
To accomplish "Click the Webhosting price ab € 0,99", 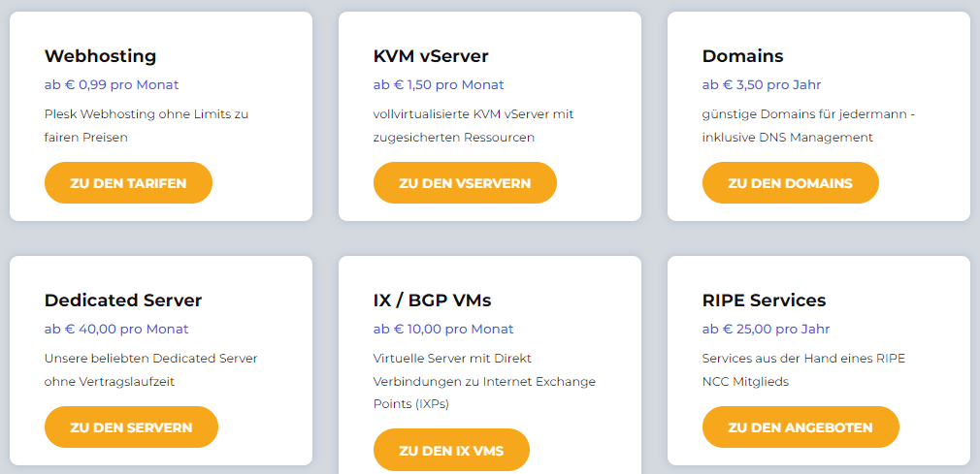I will click(x=112, y=85).
